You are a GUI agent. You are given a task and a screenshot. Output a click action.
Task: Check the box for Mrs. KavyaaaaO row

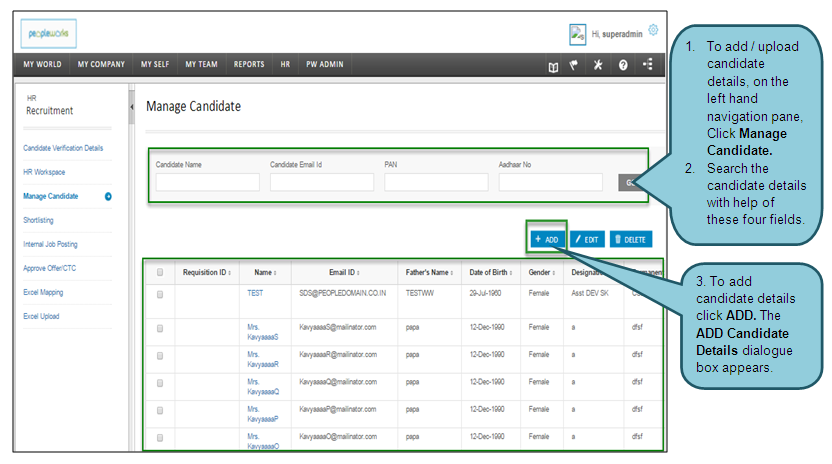160,438
